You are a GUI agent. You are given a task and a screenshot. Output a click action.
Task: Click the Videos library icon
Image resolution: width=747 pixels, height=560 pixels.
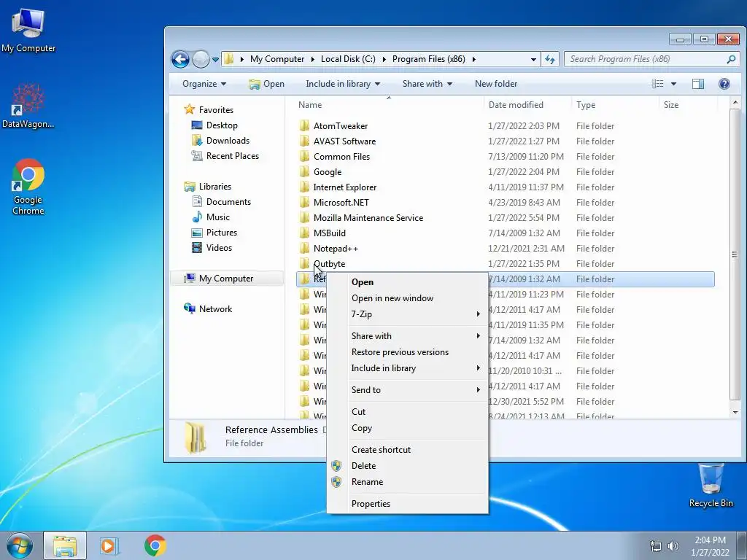[x=197, y=248]
